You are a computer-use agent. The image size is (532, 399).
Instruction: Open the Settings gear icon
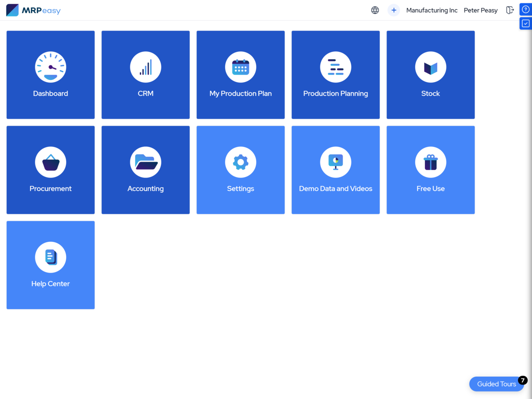point(240,162)
